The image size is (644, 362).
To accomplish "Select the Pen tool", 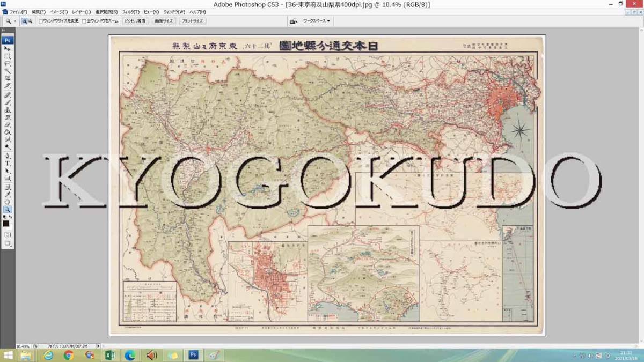I will pyautogui.click(x=8, y=156).
